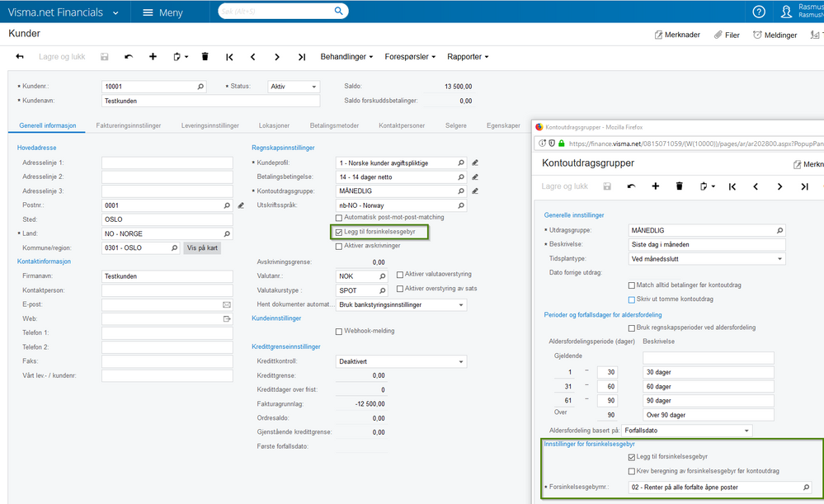The width and height of the screenshot is (824, 504).
Task: Go to first record in Kunder toolbar
Action: pos(229,57)
